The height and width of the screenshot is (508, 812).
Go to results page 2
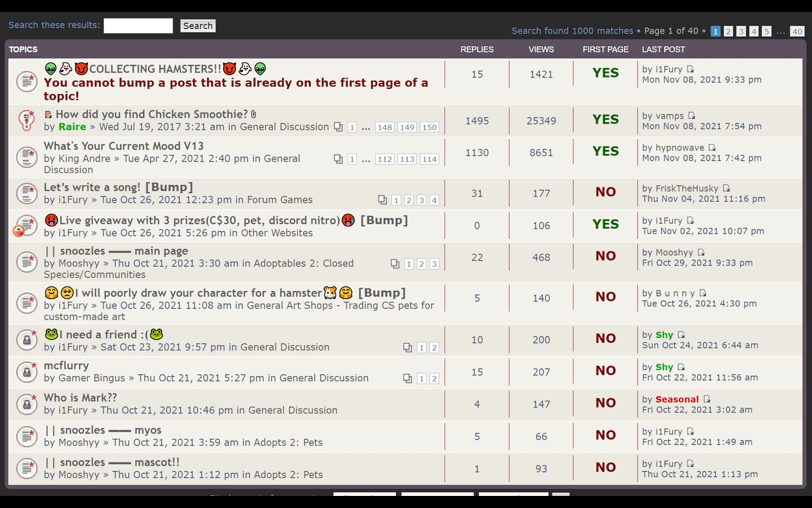728,31
